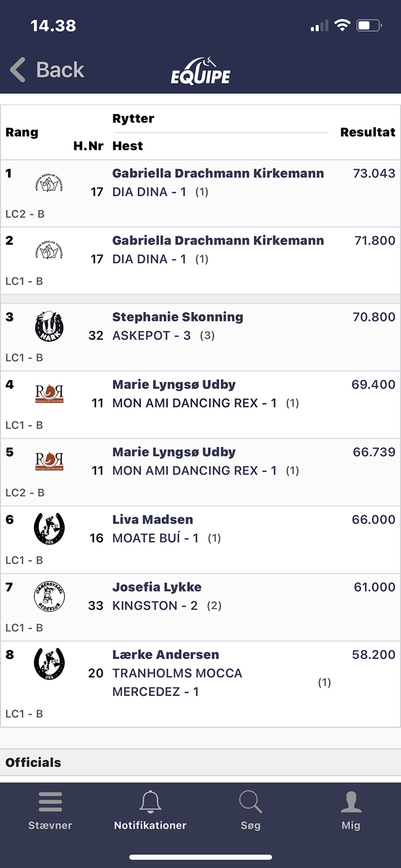401x868 pixels.
Task: Open Stævner hamburger menu icon
Action: 50,801
